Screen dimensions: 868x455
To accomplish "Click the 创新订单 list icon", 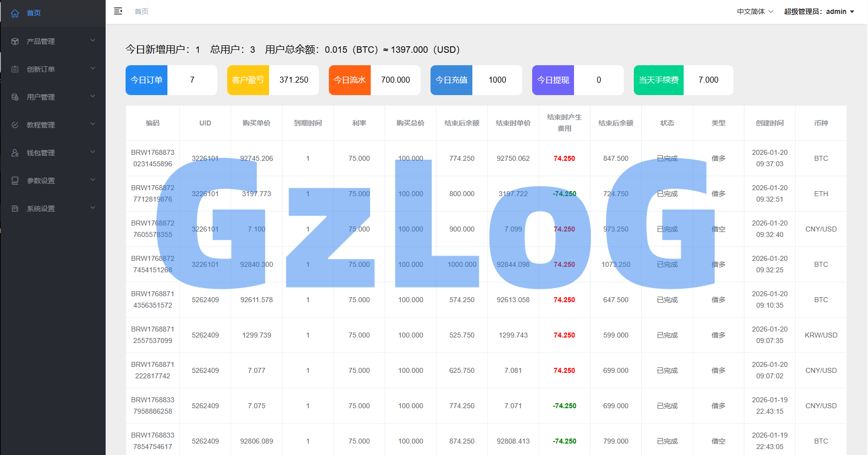I will point(15,69).
